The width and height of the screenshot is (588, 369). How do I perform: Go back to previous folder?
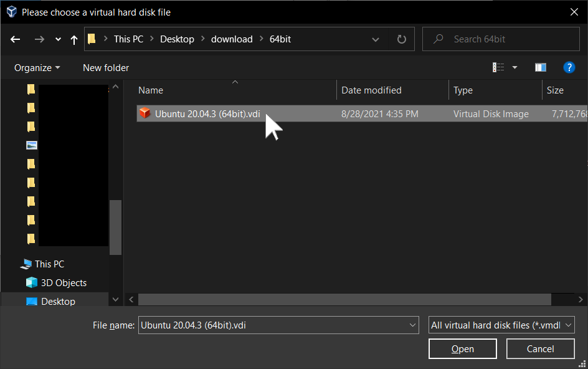(x=16, y=39)
